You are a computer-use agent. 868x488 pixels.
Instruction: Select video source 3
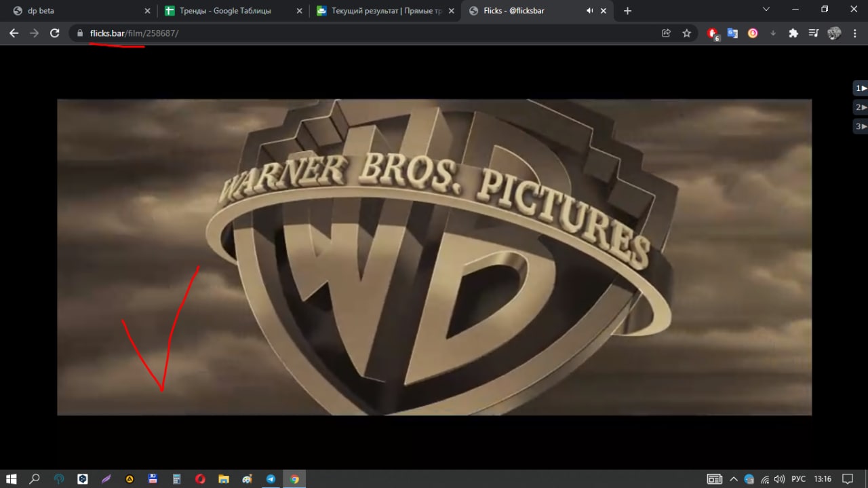pos(861,126)
